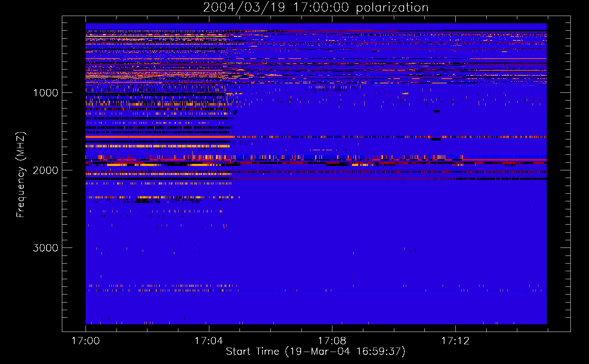589x364 pixels.
Task: Click the plot title '2004/03/19 17:00:00 polarization'
Action: click(316, 7)
